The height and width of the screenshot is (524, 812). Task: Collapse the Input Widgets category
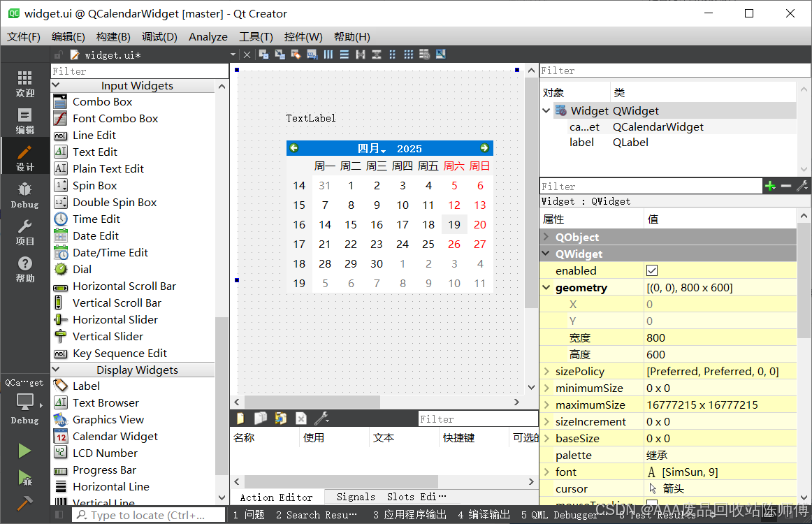click(x=56, y=85)
